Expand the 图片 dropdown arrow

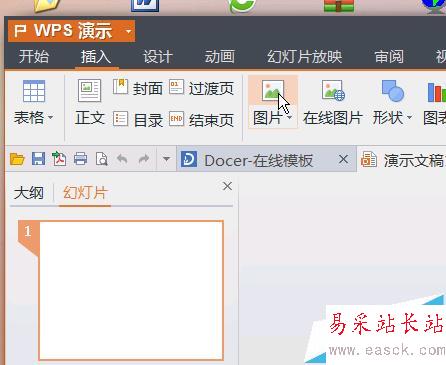[x=289, y=118]
